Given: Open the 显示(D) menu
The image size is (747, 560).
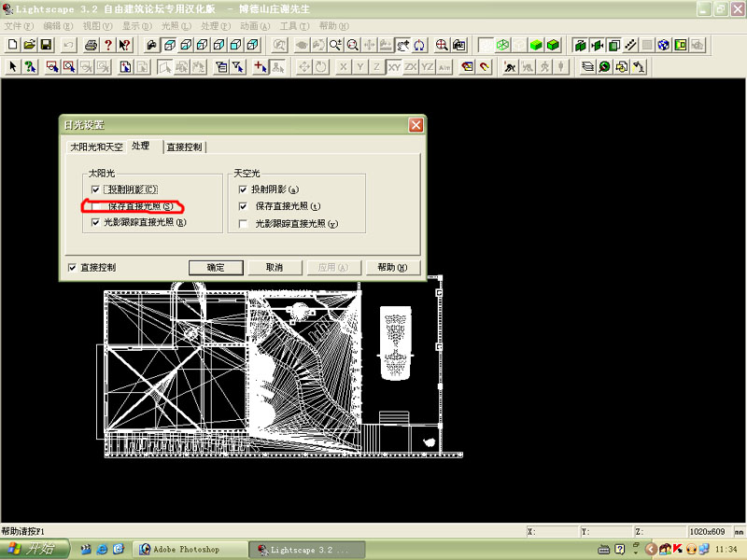Looking at the screenshot, I should [x=136, y=26].
